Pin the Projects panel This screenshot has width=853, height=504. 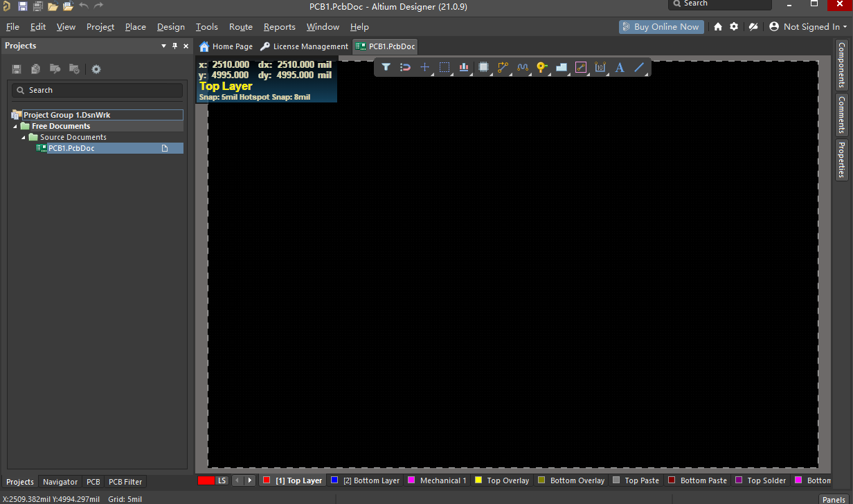pos(174,46)
